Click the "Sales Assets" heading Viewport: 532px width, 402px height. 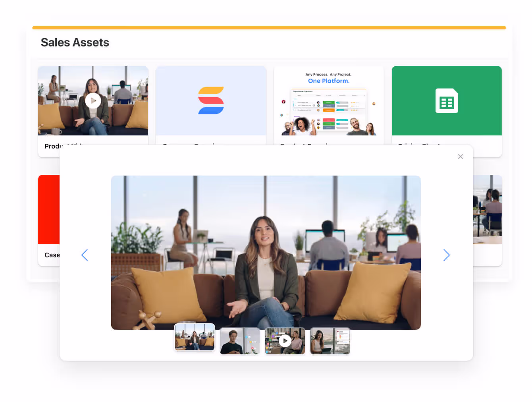(75, 43)
